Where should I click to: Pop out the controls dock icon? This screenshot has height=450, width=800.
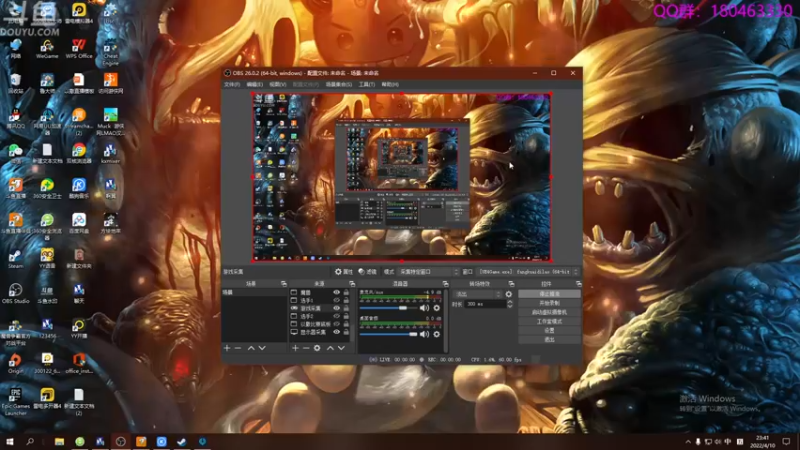pos(579,284)
